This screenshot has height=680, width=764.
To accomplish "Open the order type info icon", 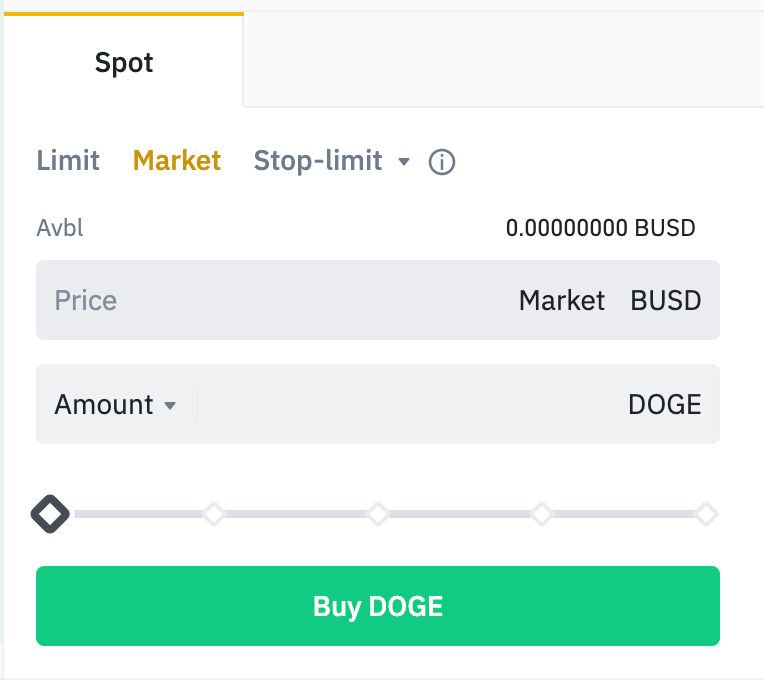I will coord(442,162).
